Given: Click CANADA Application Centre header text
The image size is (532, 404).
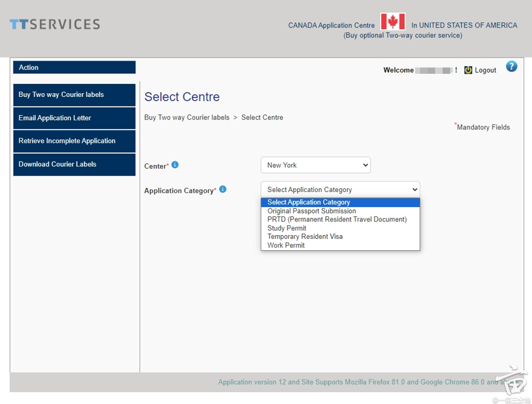Looking at the screenshot, I should click(x=331, y=26).
